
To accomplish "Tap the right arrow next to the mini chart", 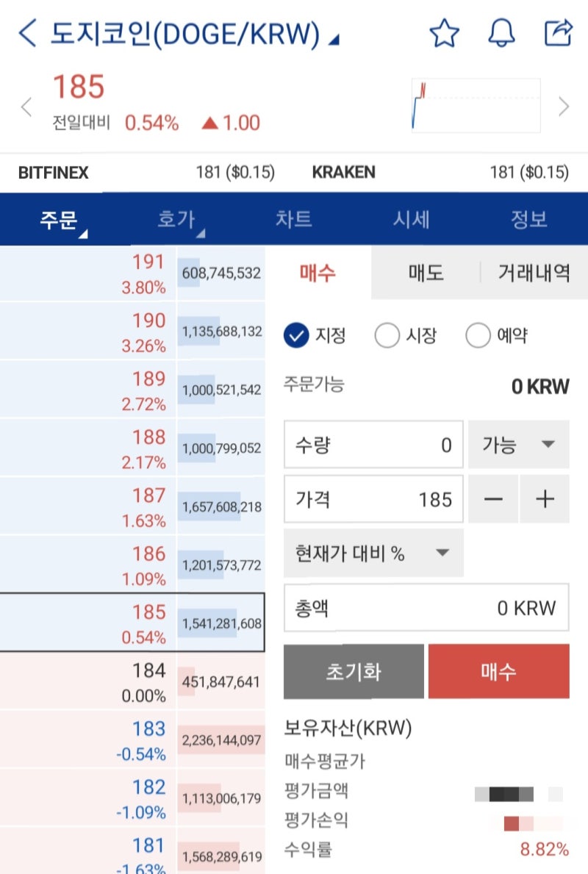I will point(566,107).
